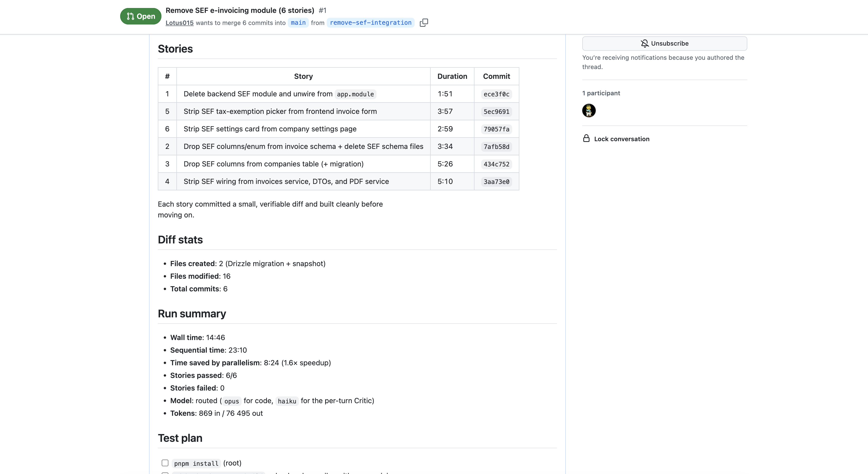Click 'Strip SEF wiring from invoices service' cell

(x=303, y=181)
